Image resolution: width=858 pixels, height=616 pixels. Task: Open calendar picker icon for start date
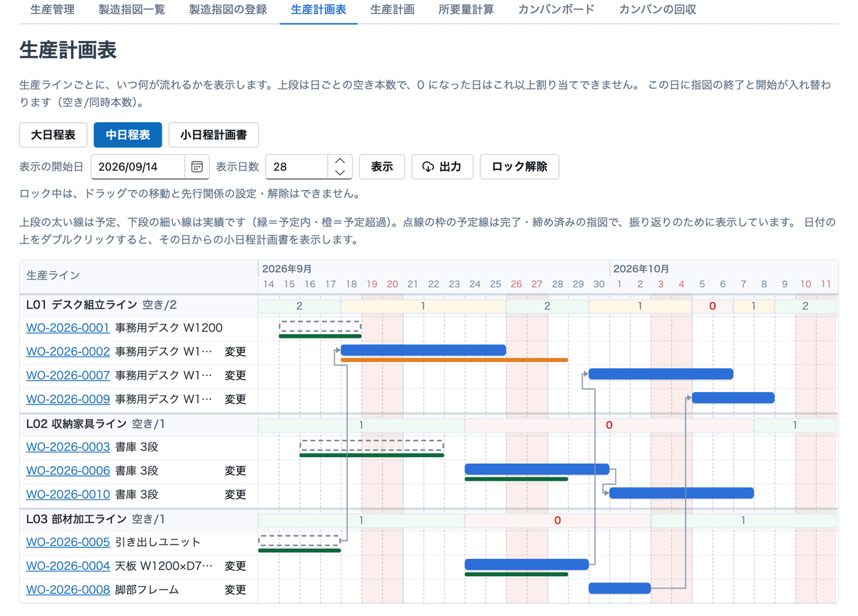pyautogui.click(x=196, y=167)
